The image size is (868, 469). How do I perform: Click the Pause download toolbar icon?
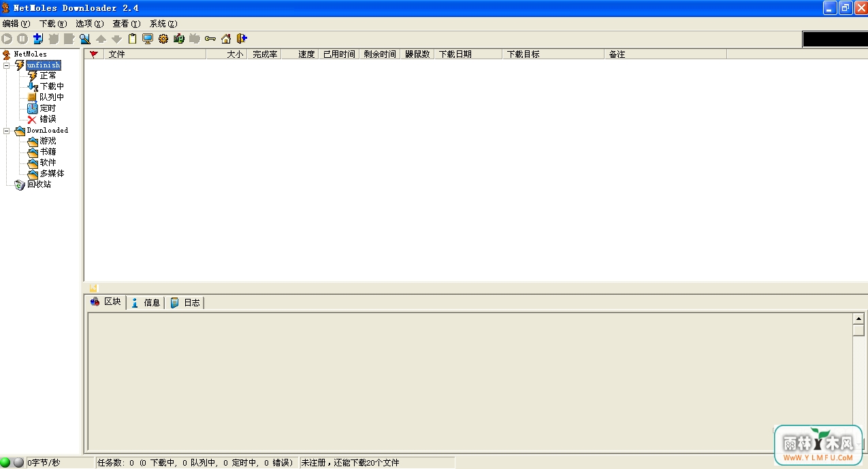[22, 39]
